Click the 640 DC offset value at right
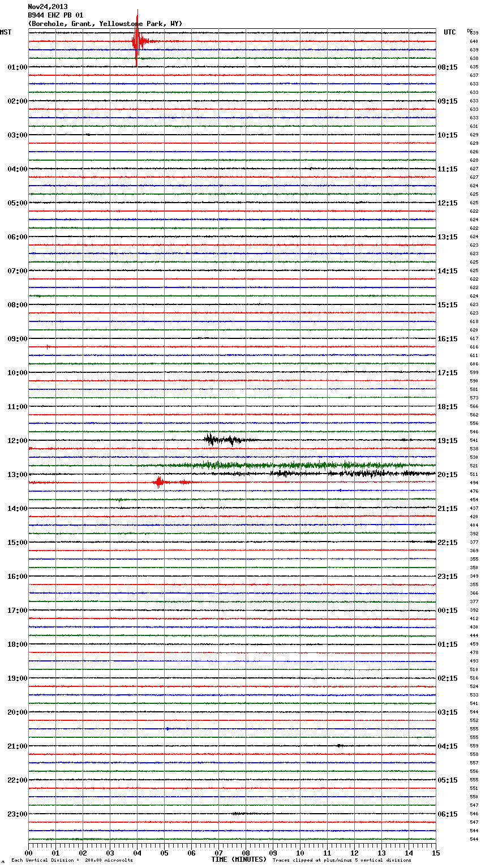The image size is (481, 868). [474, 41]
